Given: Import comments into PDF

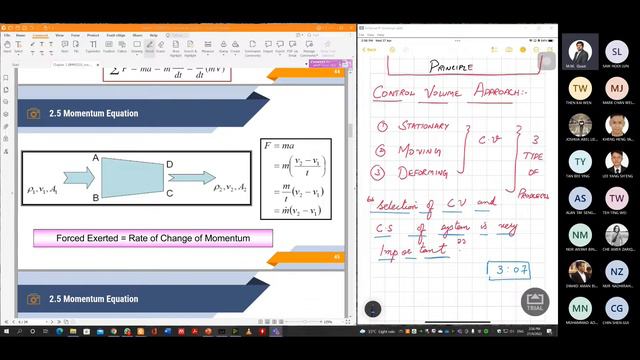Looking at the screenshot, I should [268, 46].
